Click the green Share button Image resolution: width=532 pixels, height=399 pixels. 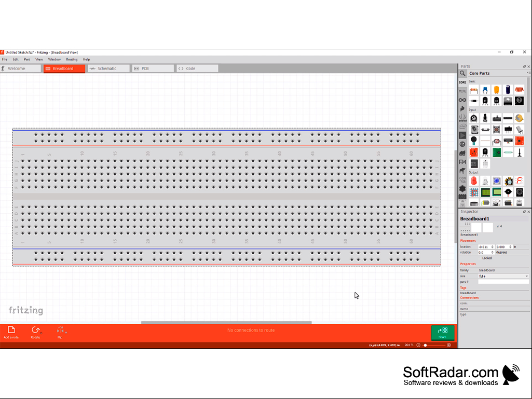(442, 333)
